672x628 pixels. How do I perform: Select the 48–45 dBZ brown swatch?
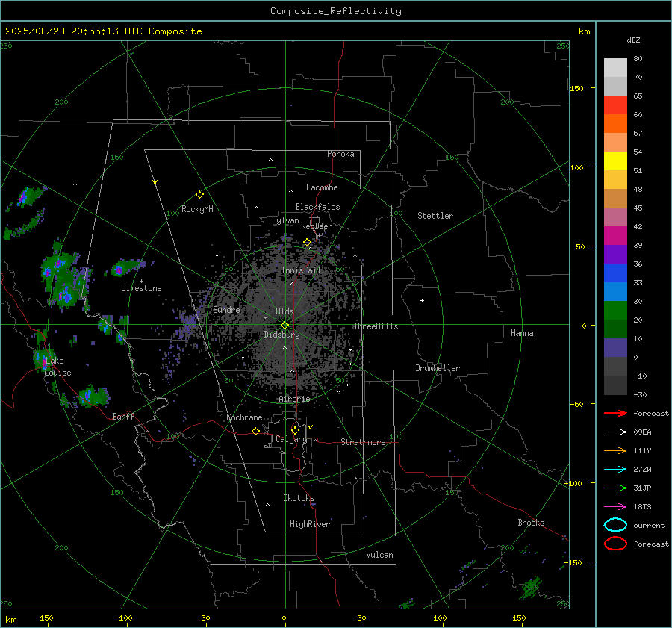[x=615, y=198]
